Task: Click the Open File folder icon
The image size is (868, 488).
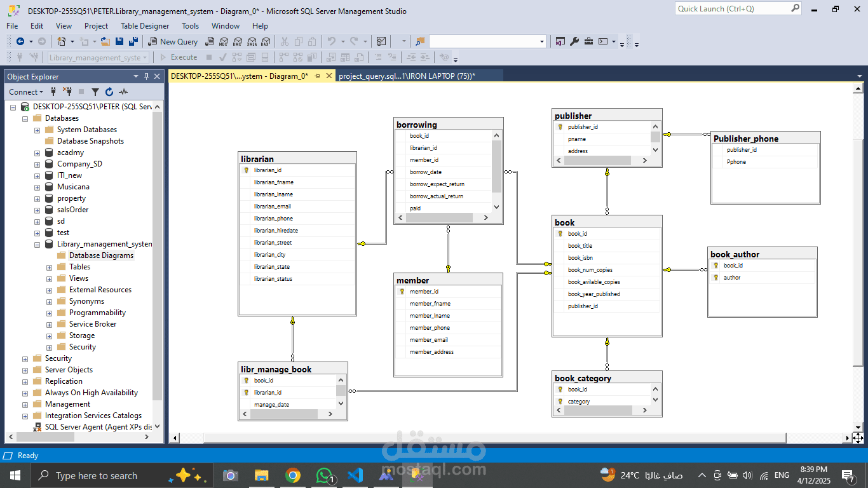Action: coord(105,41)
